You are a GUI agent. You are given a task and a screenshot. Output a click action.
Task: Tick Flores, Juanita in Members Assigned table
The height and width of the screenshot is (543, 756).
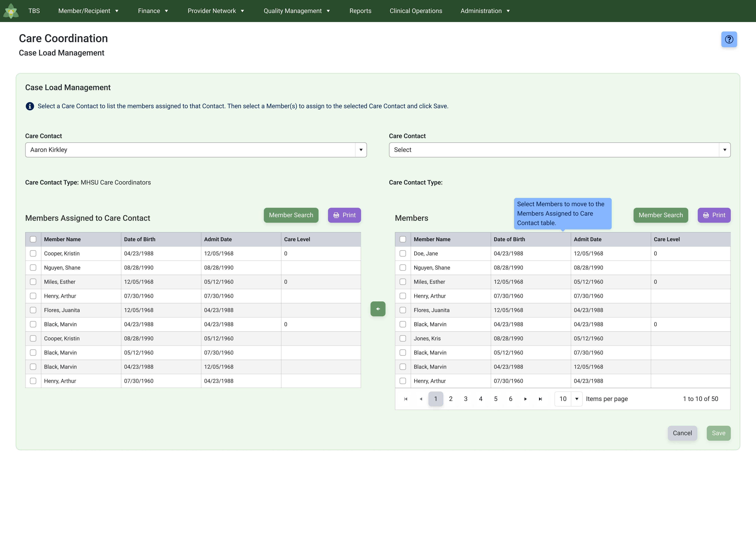point(33,310)
